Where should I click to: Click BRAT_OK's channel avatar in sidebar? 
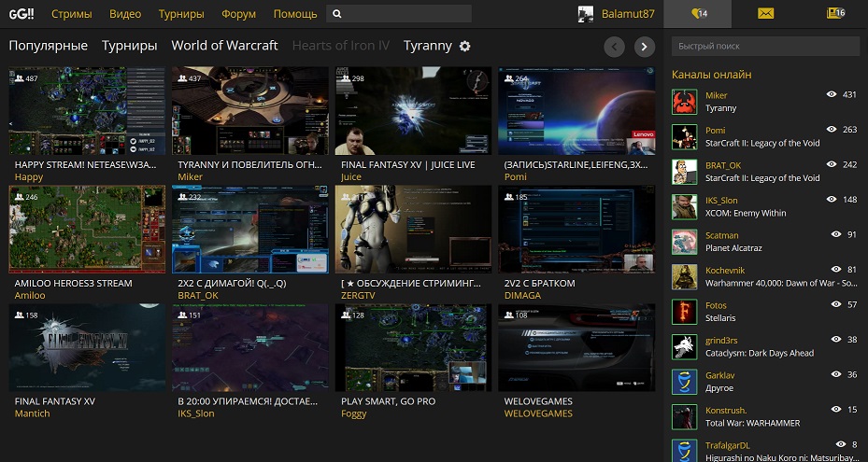pos(684,172)
